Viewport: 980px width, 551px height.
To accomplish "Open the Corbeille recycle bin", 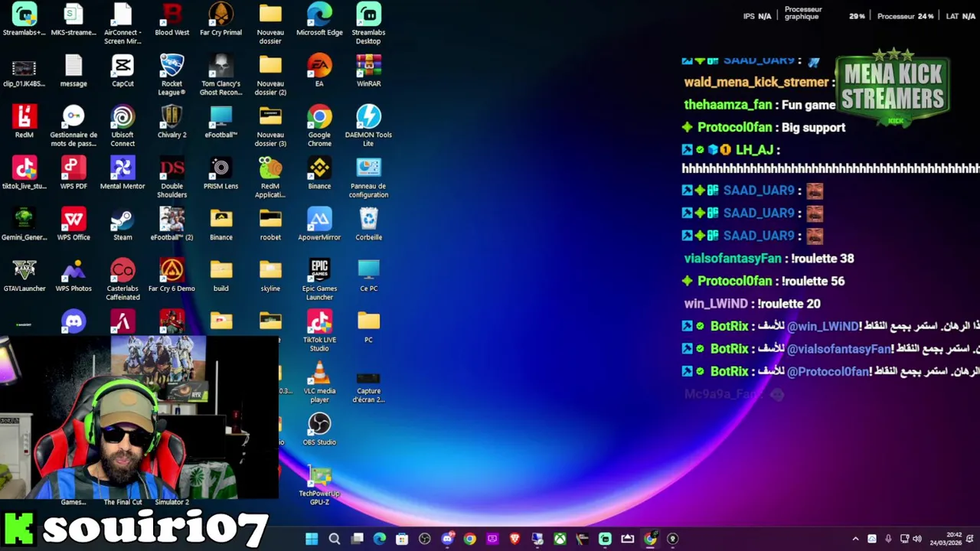I will click(x=368, y=225).
